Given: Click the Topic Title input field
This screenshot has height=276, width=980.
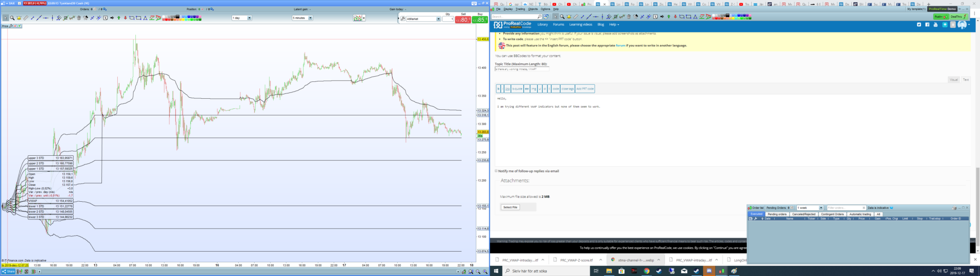Looking at the screenshot, I should click(x=522, y=69).
